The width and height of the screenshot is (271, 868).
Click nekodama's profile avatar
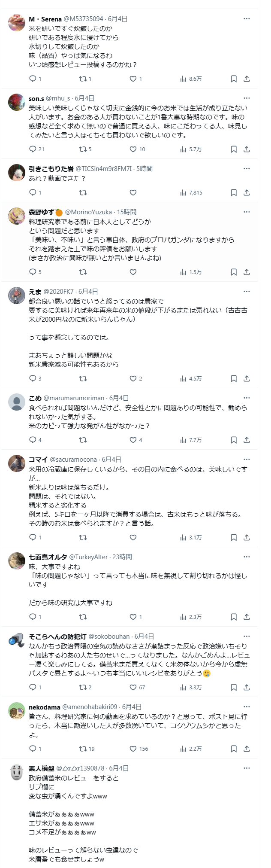(17, 710)
